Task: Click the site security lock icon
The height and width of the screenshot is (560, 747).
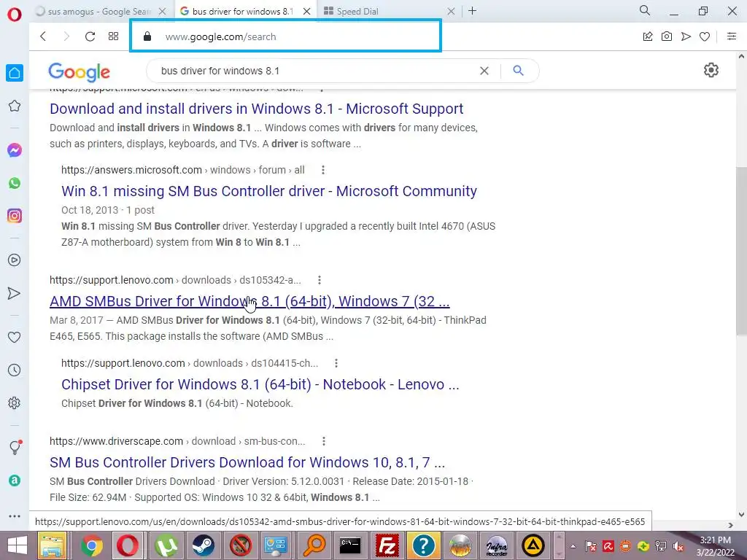Action: [x=147, y=36]
